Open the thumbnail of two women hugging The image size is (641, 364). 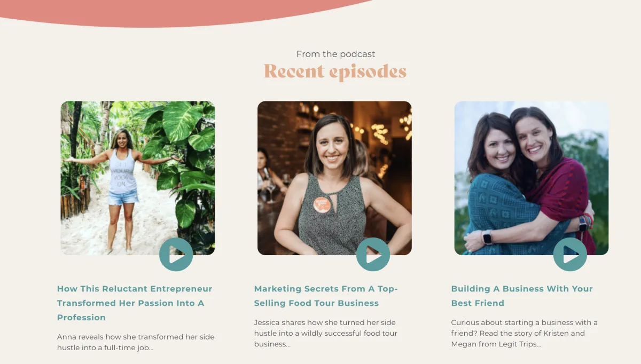531,178
